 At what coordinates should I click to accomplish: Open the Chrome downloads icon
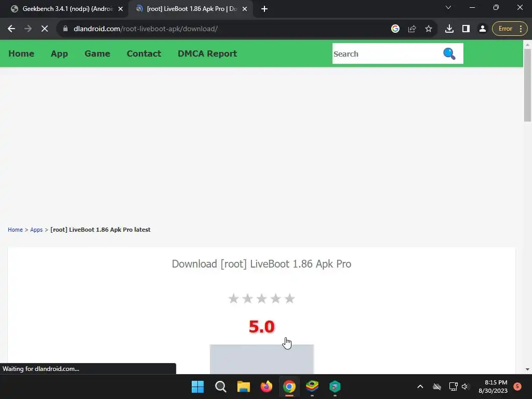(449, 29)
